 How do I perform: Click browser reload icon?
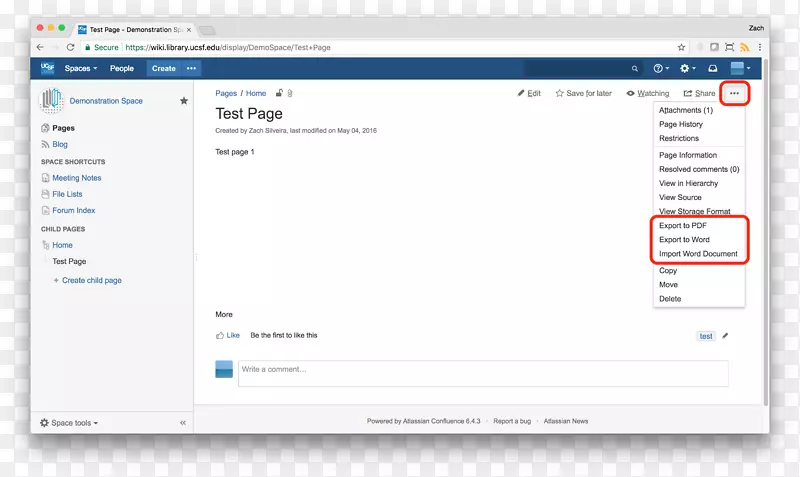point(70,47)
